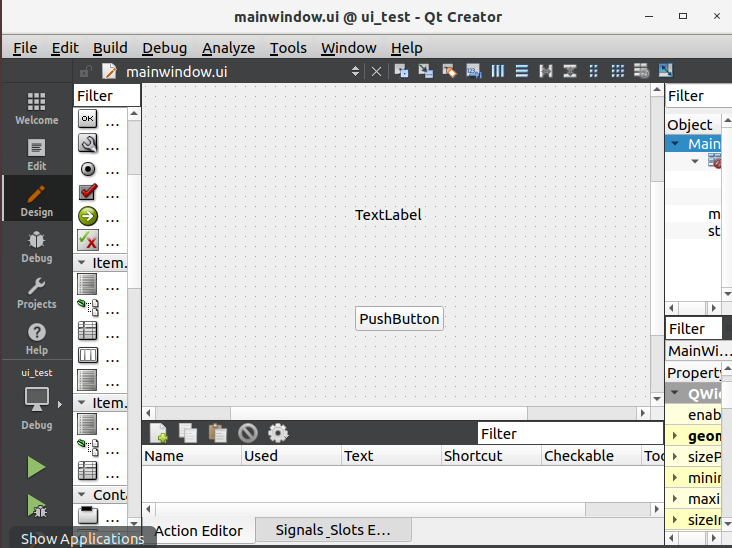
Task: Click Paste icon in Action Editor
Action: click(x=218, y=433)
